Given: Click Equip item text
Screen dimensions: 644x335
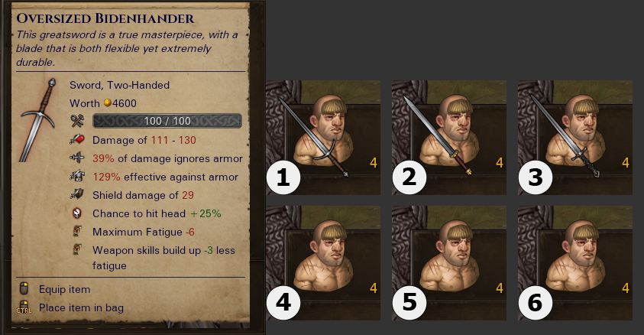Looking at the screenshot, I should coord(64,289).
